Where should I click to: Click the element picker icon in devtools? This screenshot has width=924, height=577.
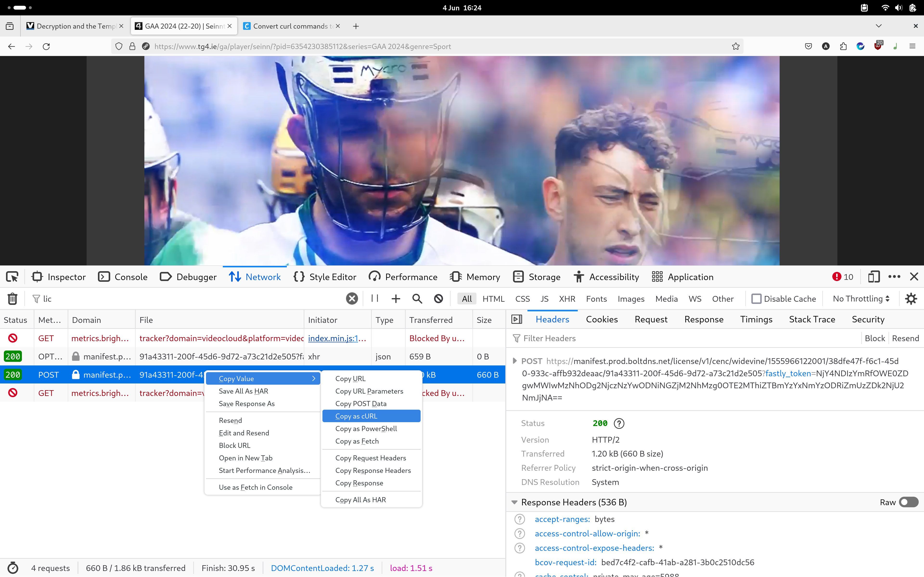(x=12, y=277)
